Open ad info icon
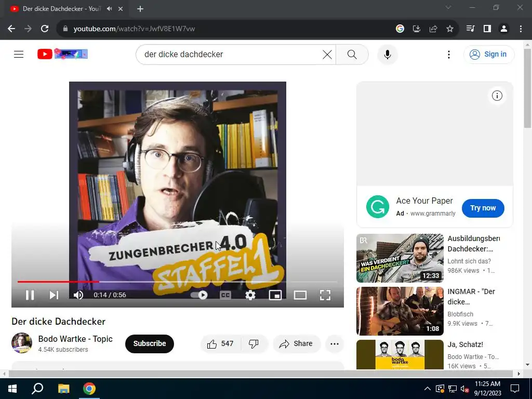 tap(497, 96)
